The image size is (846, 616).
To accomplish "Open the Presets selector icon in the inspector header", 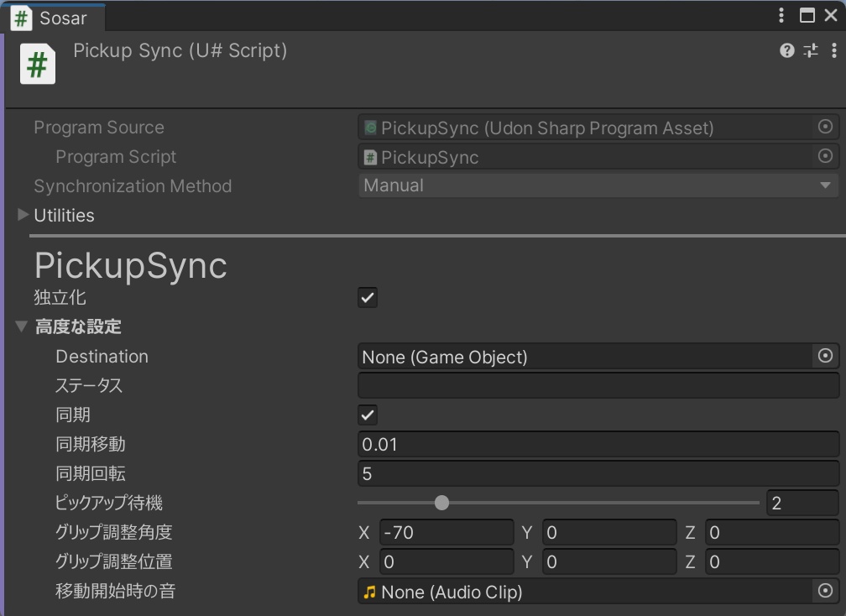I will (810, 50).
